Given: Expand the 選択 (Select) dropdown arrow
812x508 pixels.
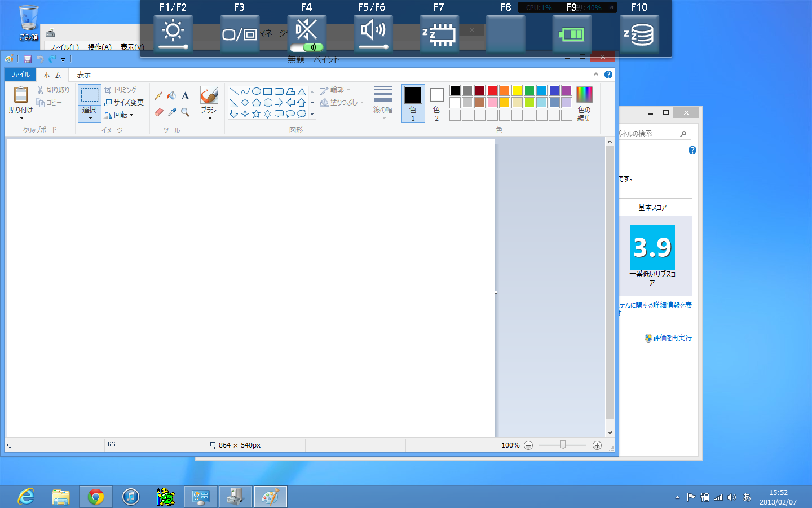Looking at the screenshot, I should click(90, 117).
